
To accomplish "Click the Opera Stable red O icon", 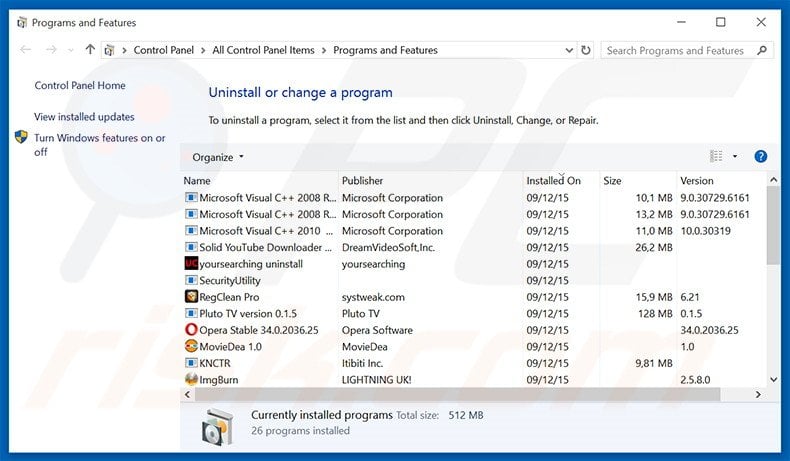I will point(191,330).
